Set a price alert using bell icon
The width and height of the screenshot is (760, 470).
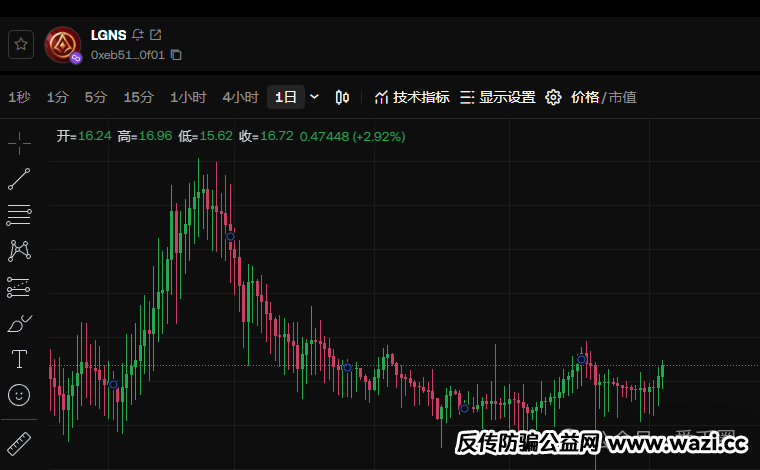click(138, 35)
